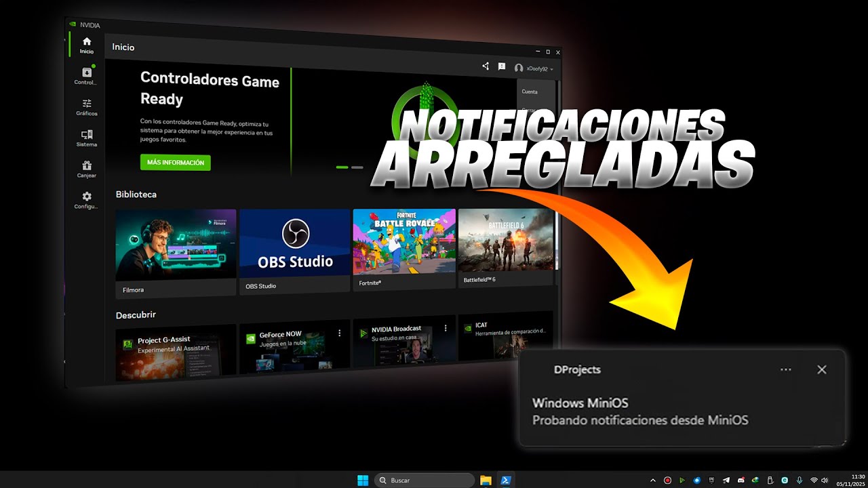
Task: Click the Descubrir section heading
Action: coord(136,315)
